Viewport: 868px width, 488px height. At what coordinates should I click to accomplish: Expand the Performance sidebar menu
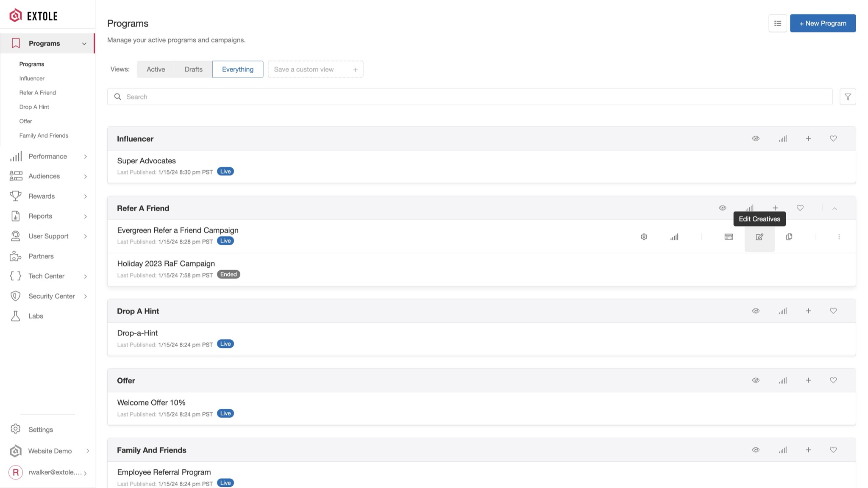point(85,157)
